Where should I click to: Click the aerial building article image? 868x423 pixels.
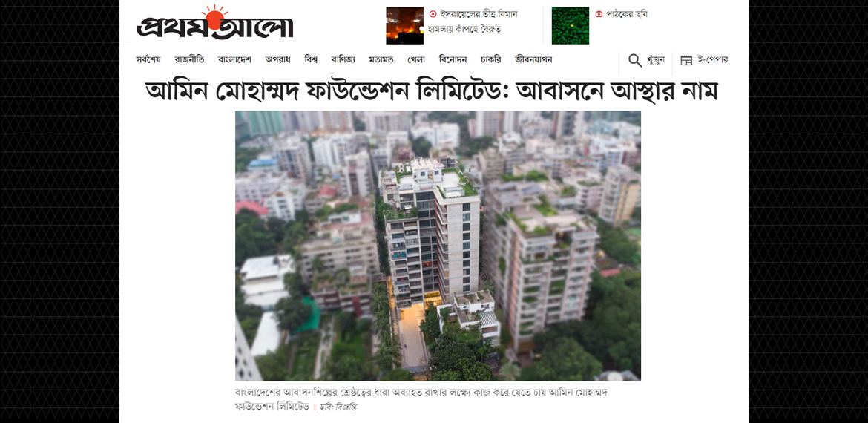[438, 246]
